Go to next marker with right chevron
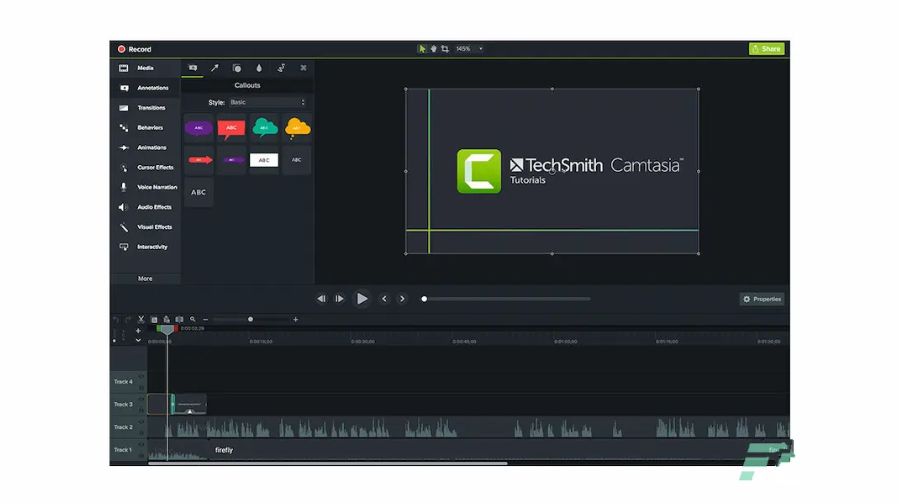The height and width of the screenshot is (504, 899). (402, 299)
